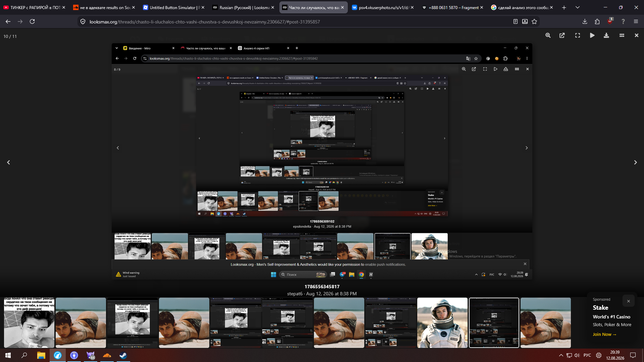Go to the previous lightbox image
Image resolution: width=644 pixels, height=362 pixels.
(9, 163)
